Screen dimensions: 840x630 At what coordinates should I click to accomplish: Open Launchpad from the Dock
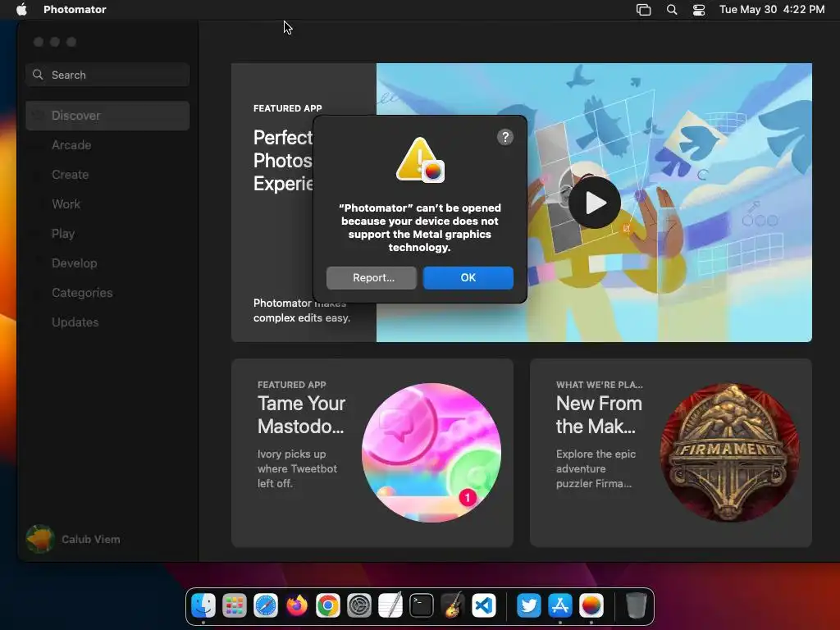235,606
